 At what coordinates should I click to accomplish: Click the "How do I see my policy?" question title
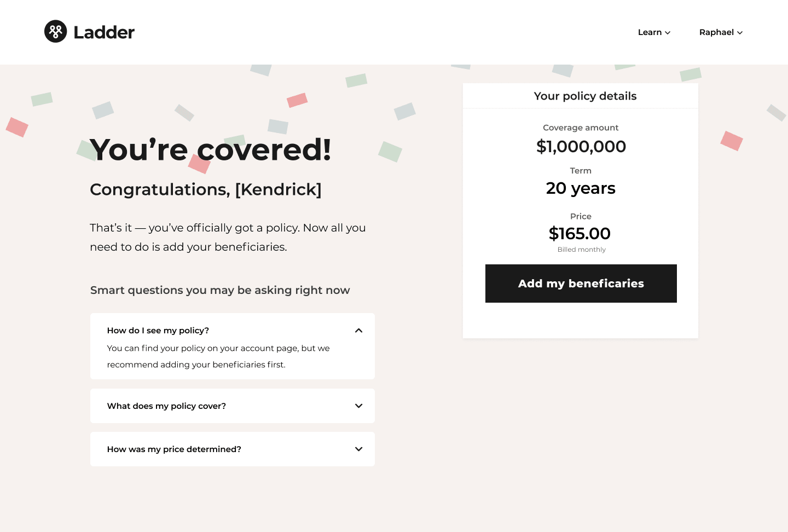[158, 331]
